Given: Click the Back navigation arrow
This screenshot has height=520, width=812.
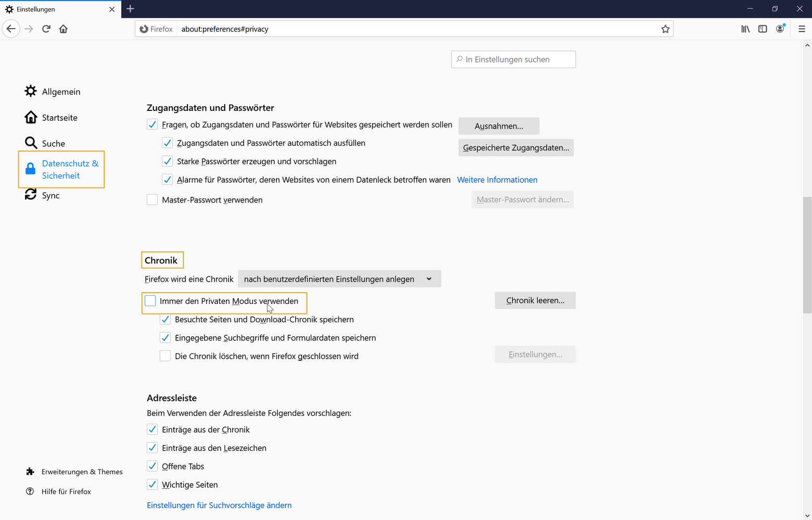Looking at the screenshot, I should (11, 29).
